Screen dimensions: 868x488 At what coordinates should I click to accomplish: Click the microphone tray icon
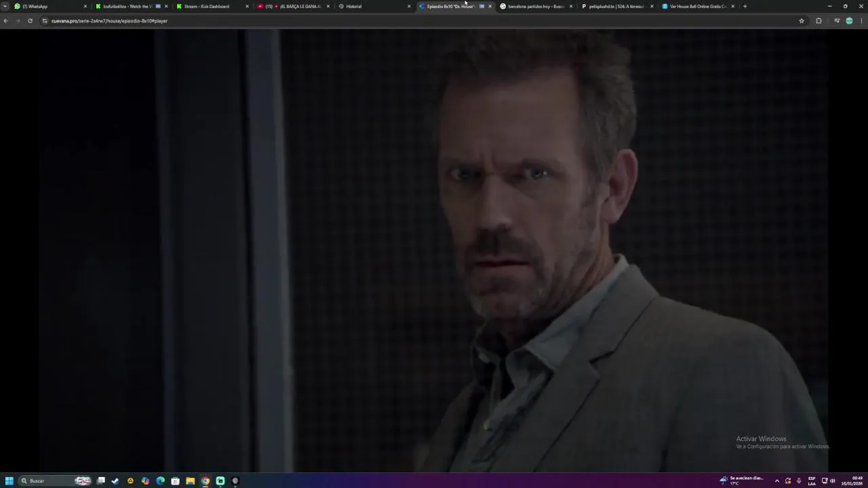(x=799, y=481)
